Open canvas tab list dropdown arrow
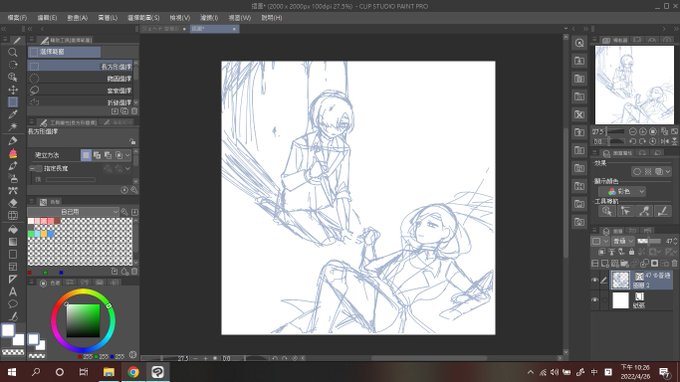Image resolution: width=680 pixels, height=382 pixels. coord(566,29)
